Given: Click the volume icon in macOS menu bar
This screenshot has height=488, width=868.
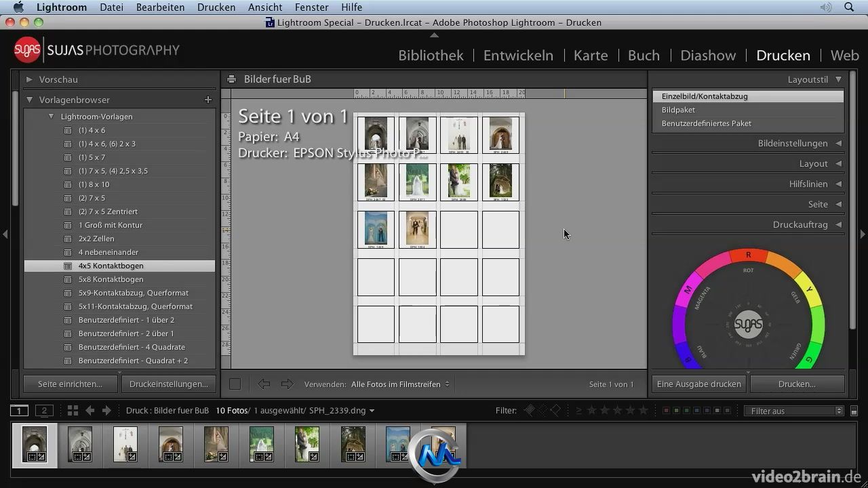Looking at the screenshot, I should pyautogui.click(x=825, y=7).
